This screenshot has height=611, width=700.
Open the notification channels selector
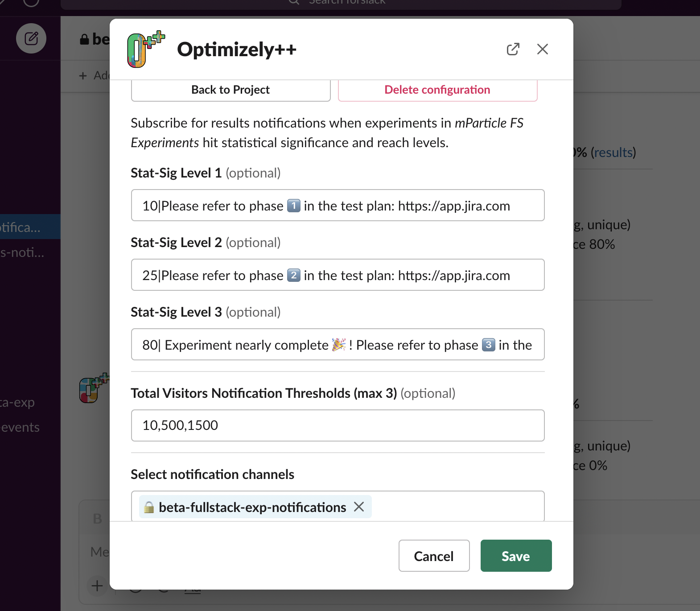point(455,507)
